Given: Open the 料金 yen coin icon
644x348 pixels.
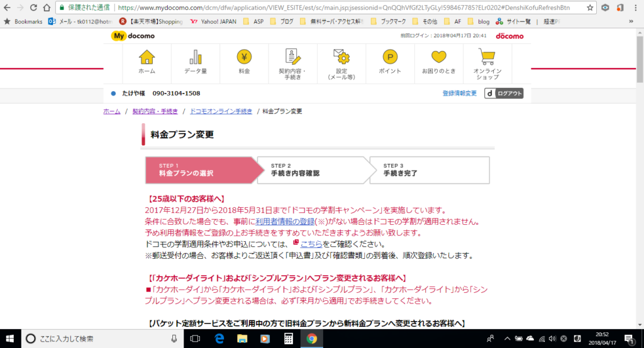Looking at the screenshot, I should (245, 57).
